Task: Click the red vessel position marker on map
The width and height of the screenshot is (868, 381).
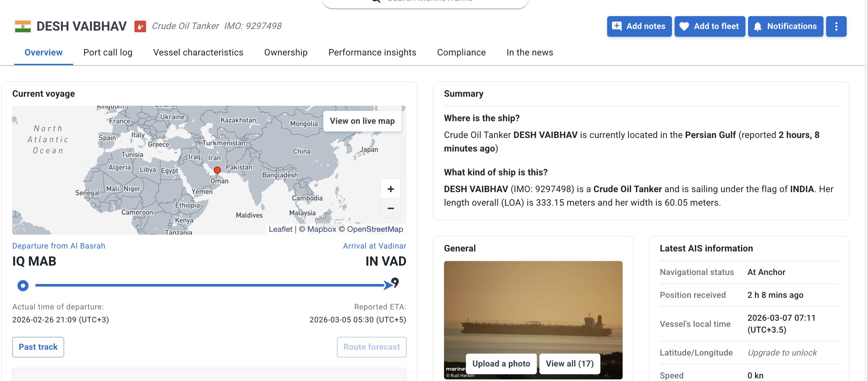Action: 217,171
